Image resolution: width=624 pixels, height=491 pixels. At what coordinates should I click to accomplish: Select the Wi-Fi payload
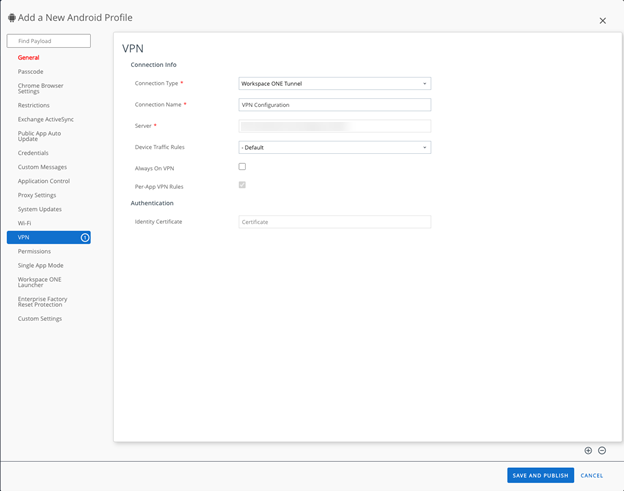coord(24,223)
